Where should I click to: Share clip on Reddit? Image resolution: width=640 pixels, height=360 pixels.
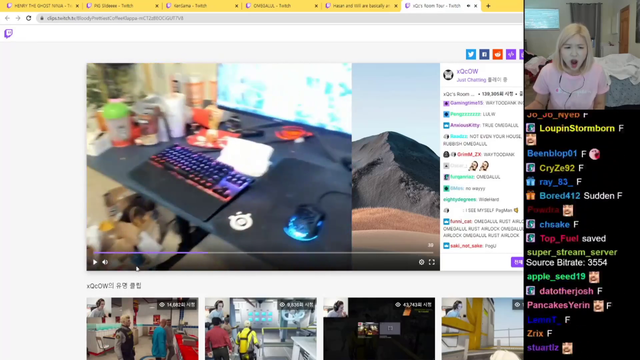498,54
